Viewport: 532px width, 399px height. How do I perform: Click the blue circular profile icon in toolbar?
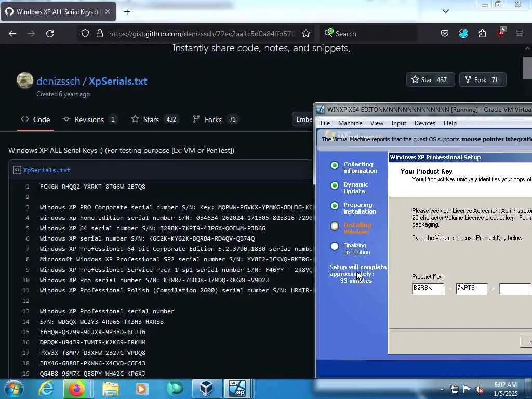click(463, 33)
